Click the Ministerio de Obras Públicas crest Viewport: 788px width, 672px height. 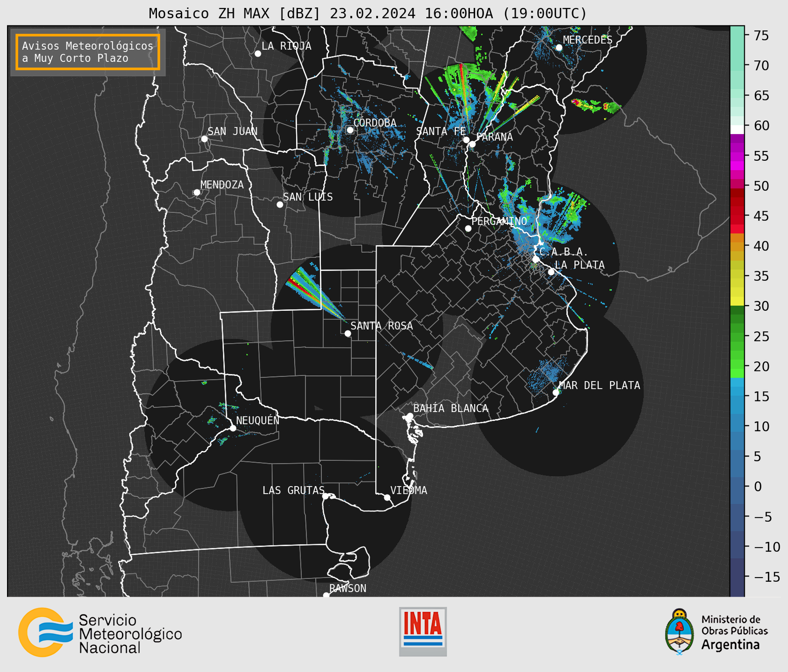tap(679, 632)
